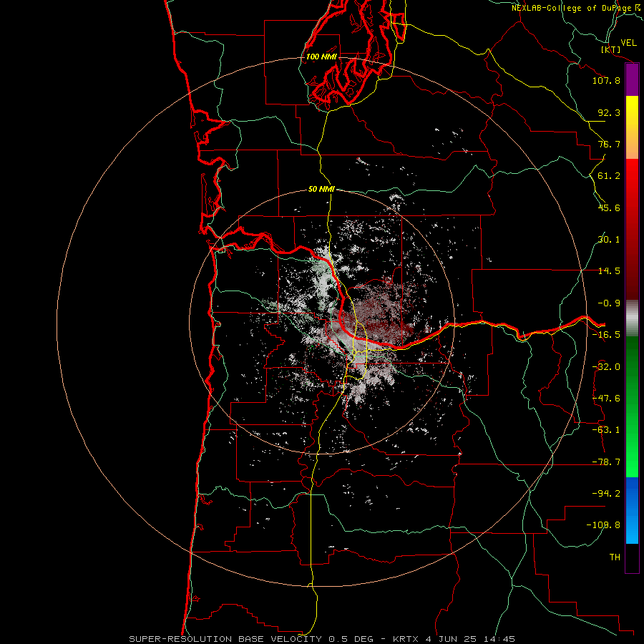Click the -16.5 value on velocity scale
The height and width of the screenshot is (644, 644).
(x=606, y=335)
